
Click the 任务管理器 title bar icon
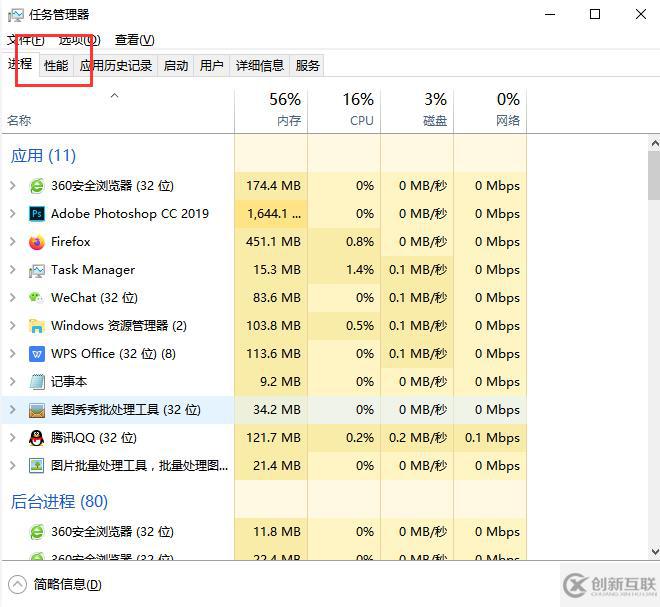pos(16,15)
